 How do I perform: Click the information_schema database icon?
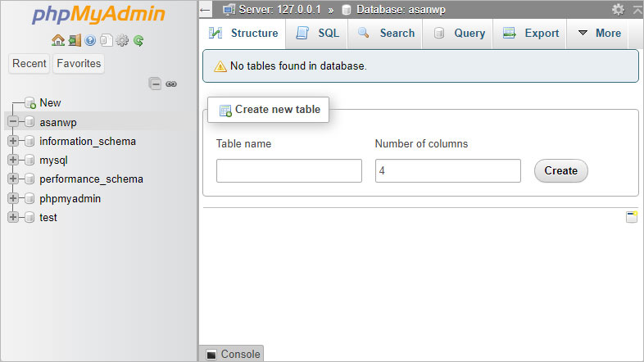(x=29, y=141)
